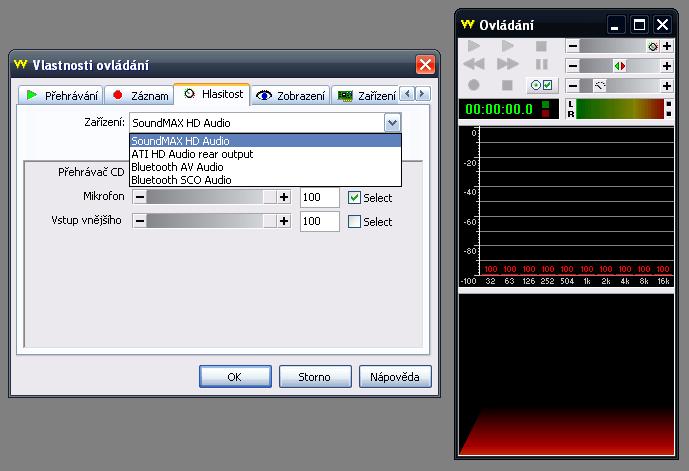Click the Mikrofon volume slider track
The width and height of the screenshot is (689, 471).
pyautogui.click(x=212, y=197)
